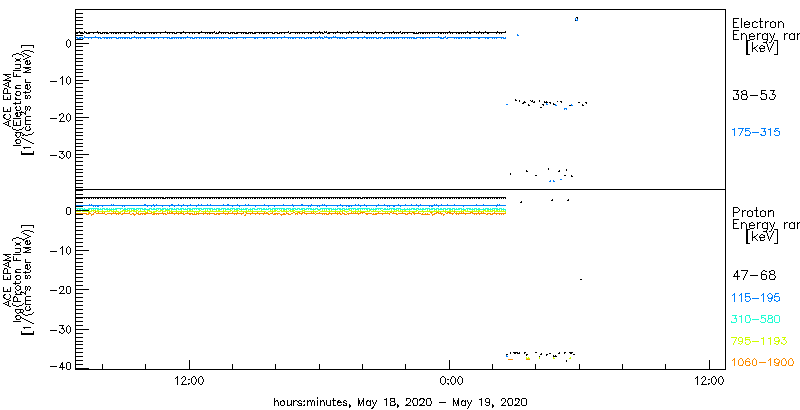Viewport: 800px width, 410px height.
Task: Click the isolated black proton data point near -17
Action: click(x=581, y=279)
